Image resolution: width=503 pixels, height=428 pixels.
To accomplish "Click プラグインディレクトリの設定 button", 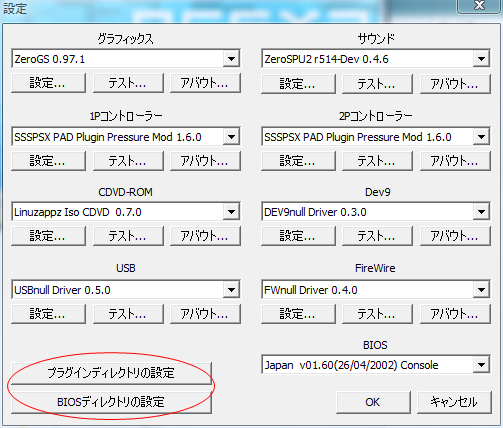I will 111,373.
